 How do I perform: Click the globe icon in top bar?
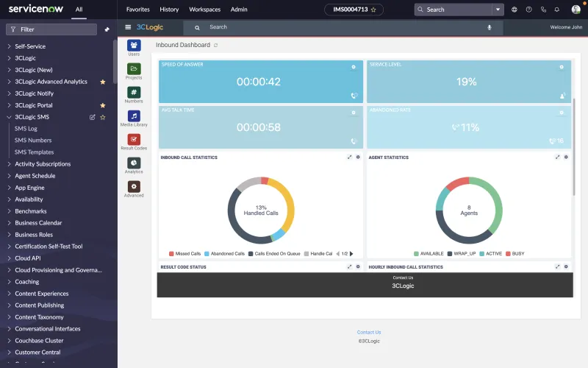(514, 10)
